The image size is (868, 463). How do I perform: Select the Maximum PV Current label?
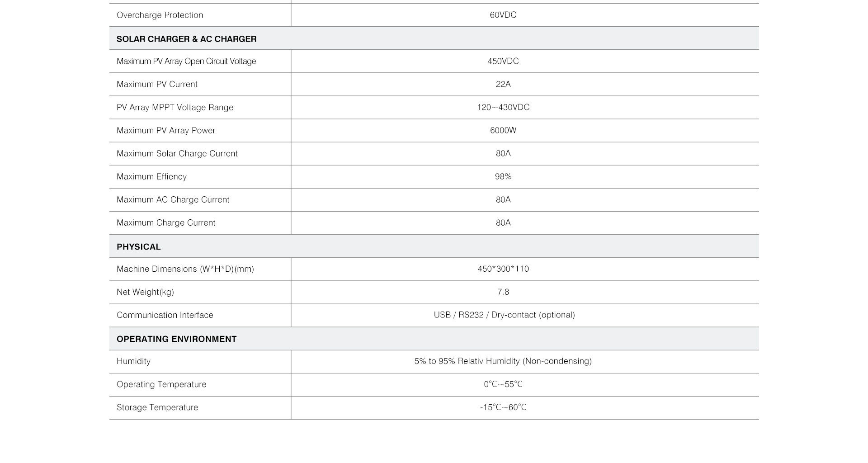(x=157, y=84)
